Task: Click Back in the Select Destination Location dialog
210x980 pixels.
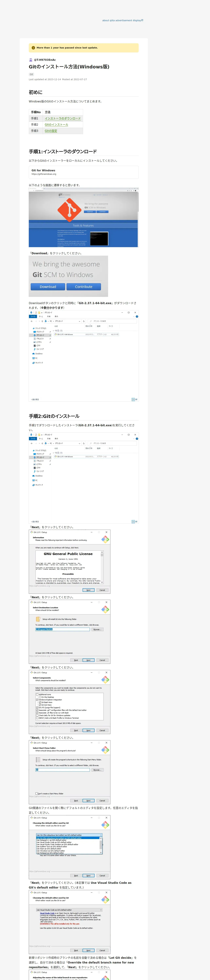Action: (76, 660)
